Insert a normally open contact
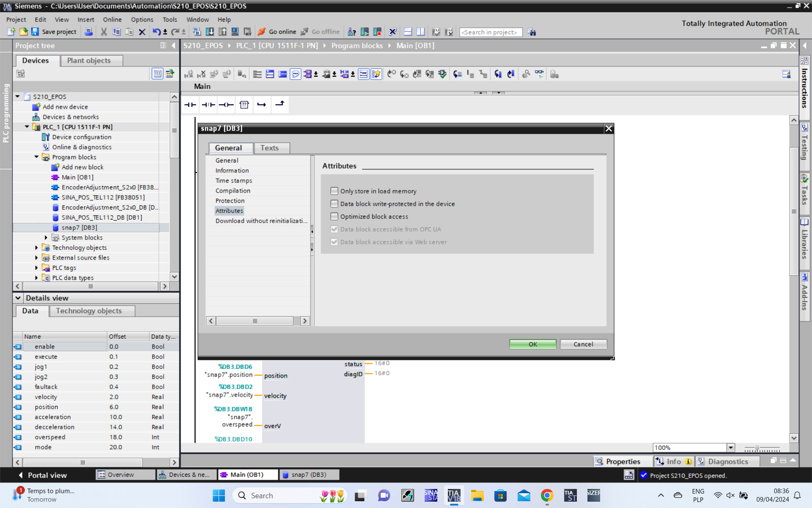Image resolution: width=812 pixels, height=508 pixels. pos(190,105)
